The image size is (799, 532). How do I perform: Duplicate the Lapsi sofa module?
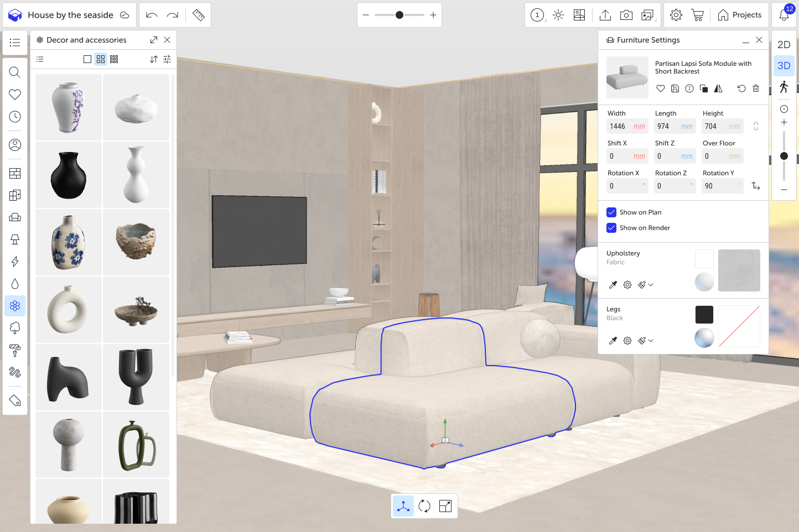(x=703, y=88)
